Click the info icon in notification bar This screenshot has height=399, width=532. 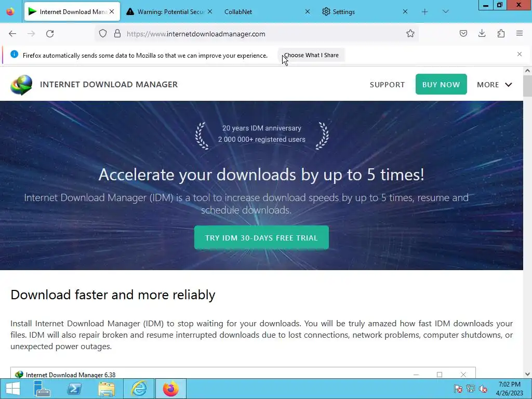[14, 54]
